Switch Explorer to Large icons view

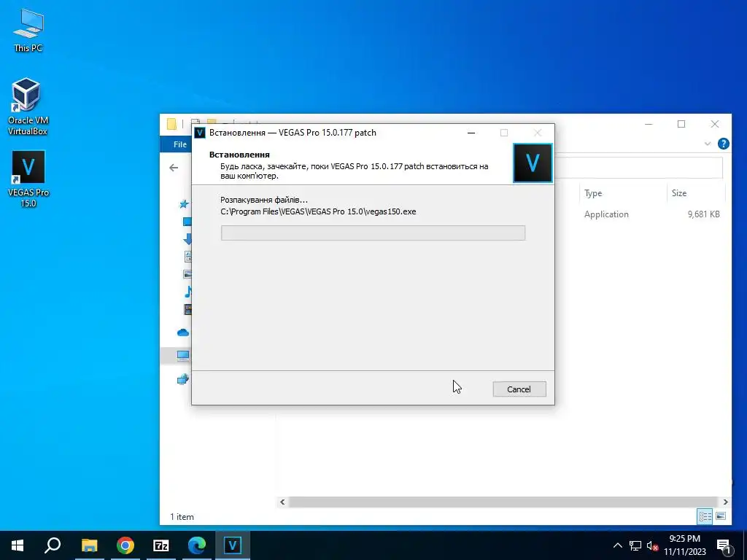pyautogui.click(x=721, y=516)
